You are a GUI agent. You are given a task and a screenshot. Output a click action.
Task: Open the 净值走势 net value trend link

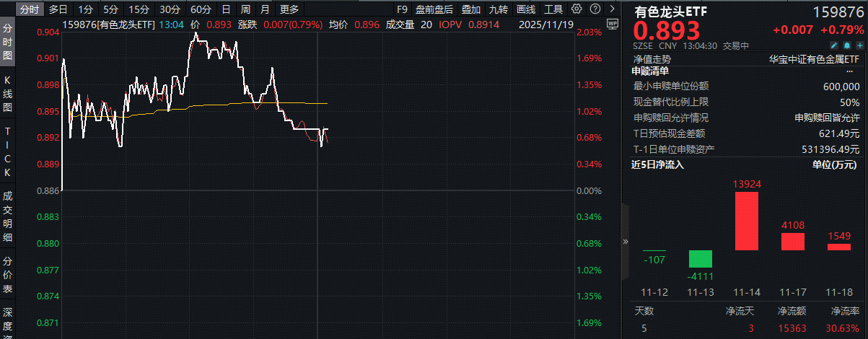(652, 59)
